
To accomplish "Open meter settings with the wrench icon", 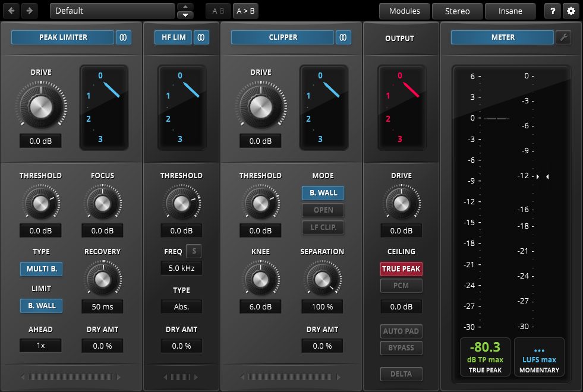I will coord(563,37).
